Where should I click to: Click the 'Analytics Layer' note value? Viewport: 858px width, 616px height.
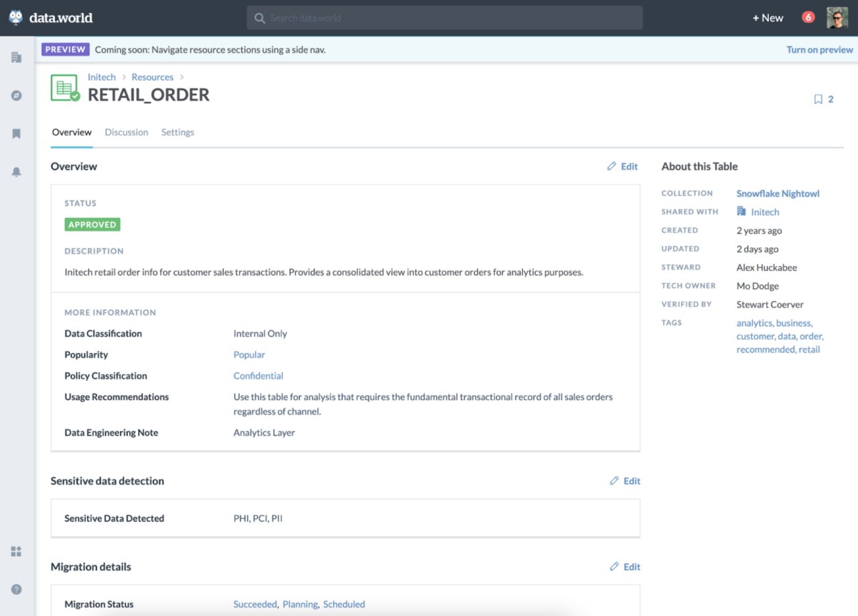(264, 432)
